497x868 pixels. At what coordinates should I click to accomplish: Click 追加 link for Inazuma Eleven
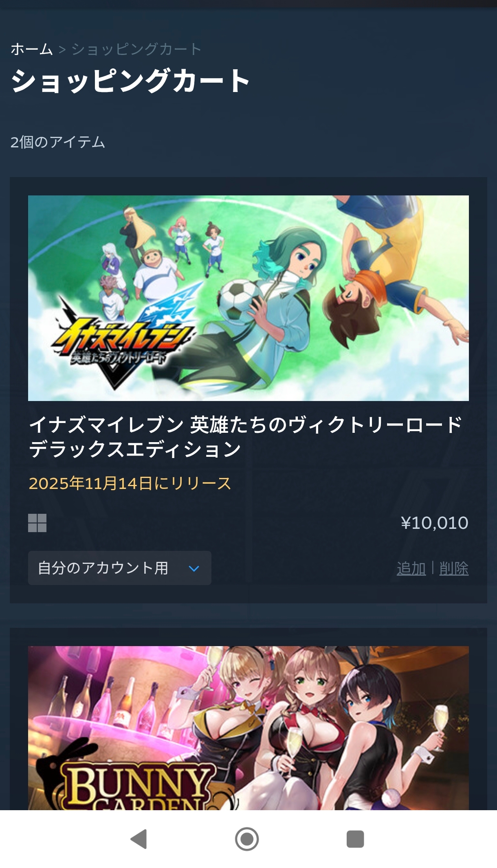[411, 568]
